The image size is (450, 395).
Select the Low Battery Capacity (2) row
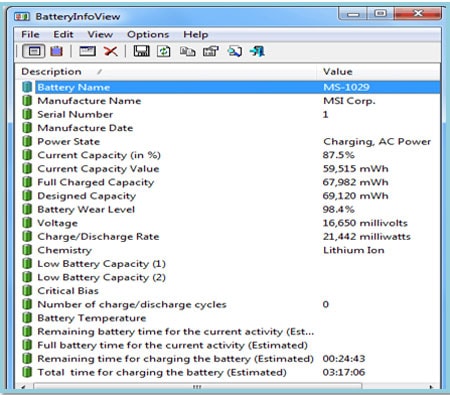coord(228,277)
